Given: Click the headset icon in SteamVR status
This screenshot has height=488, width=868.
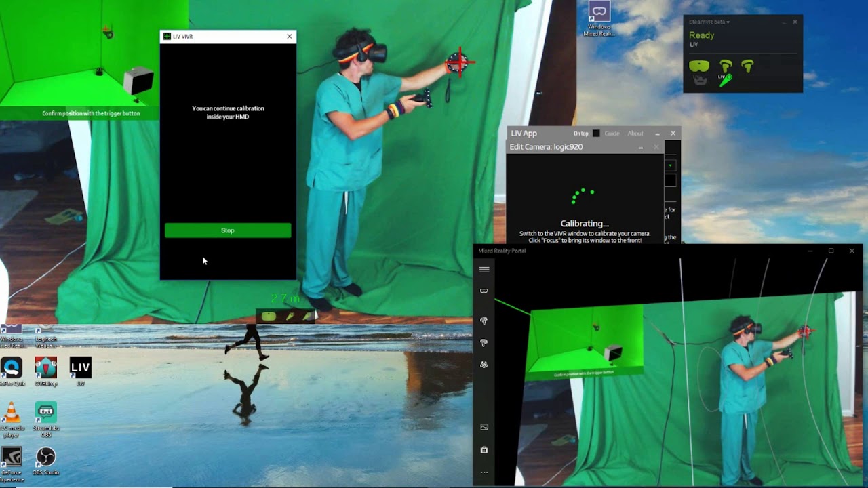Looking at the screenshot, I should tap(699, 66).
